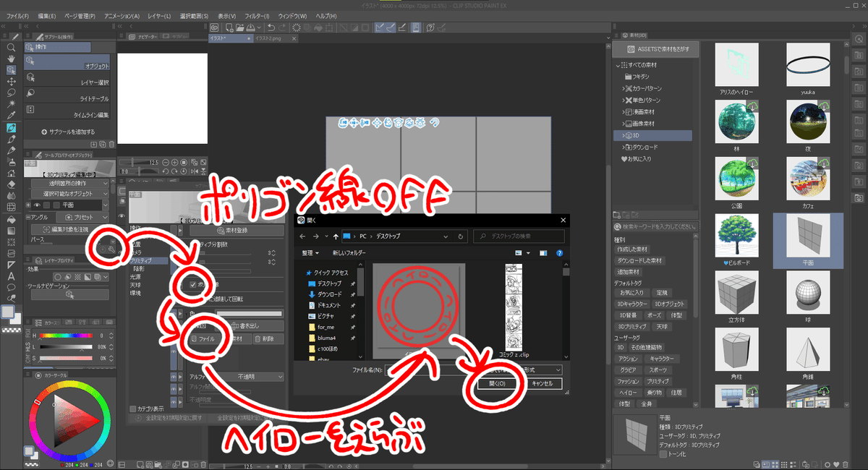The height and width of the screenshot is (470, 868).
Task: Click ファイル texture button
Action: point(203,338)
